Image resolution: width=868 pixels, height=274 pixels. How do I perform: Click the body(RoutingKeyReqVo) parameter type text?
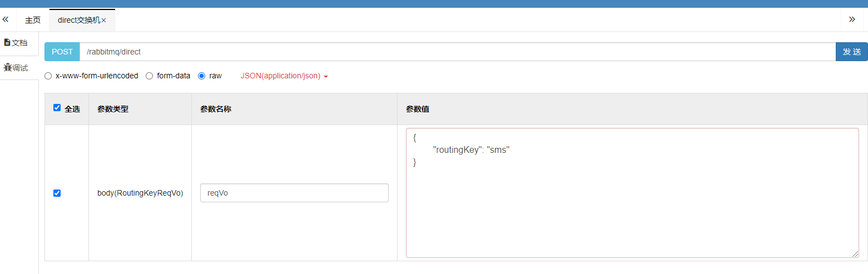click(x=140, y=193)
